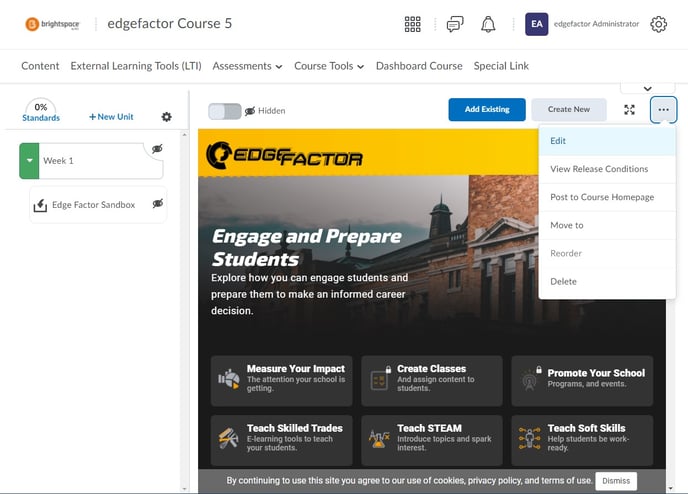Click the Create New button
688x494 pixels.
569,109
